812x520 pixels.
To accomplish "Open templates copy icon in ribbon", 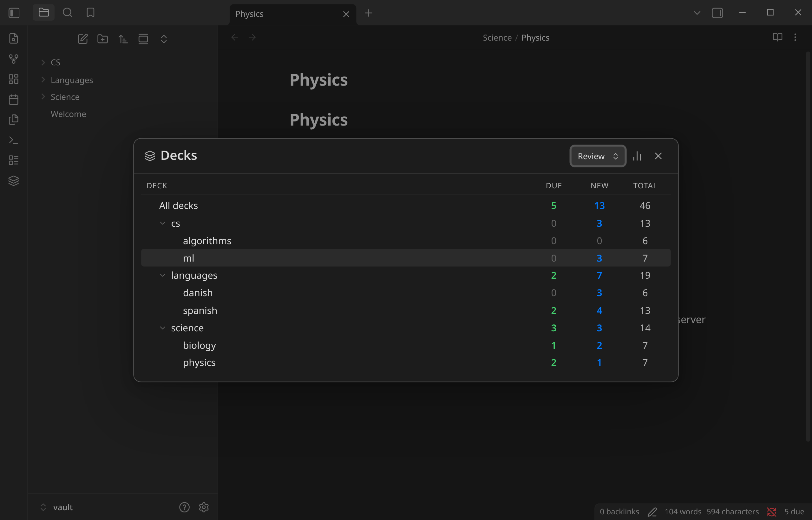I will click(x=14, y=120).
